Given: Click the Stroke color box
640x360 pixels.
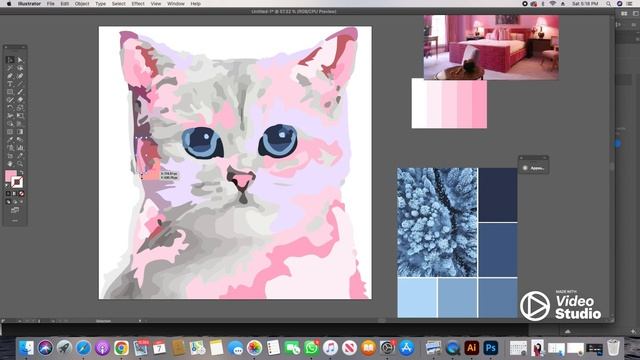Looking at the screenshot, I should click(x=18, y=182).
